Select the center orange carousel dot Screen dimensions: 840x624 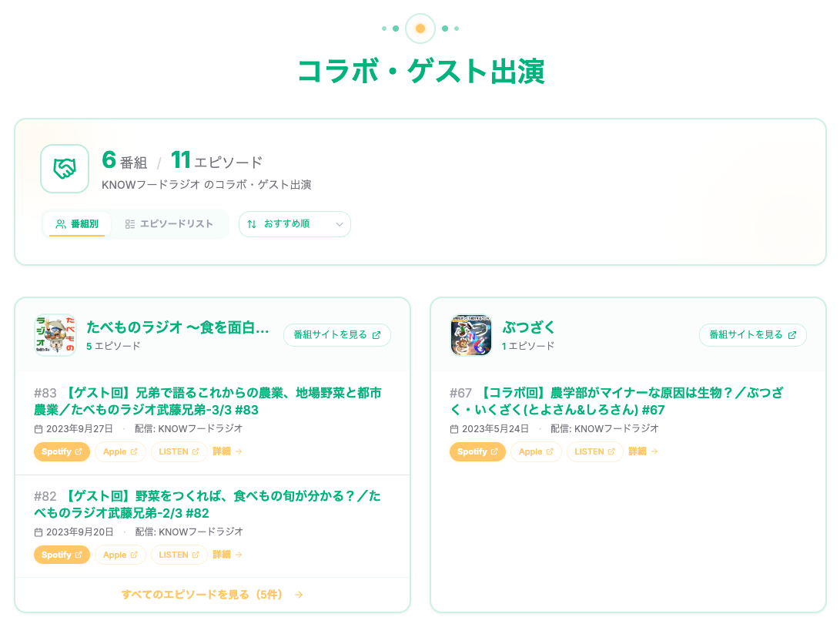coord(420,28)
